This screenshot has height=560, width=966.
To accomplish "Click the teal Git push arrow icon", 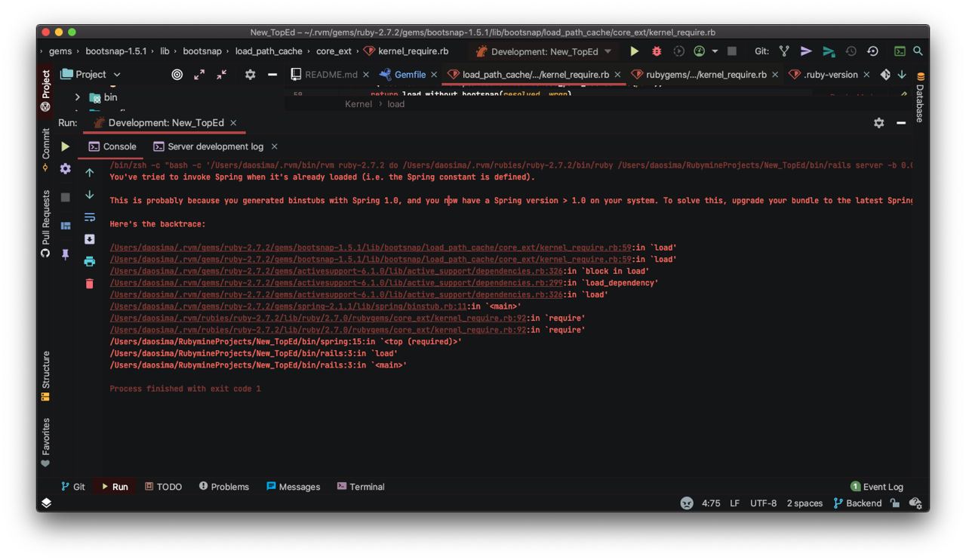I will [x=829, y=51].
